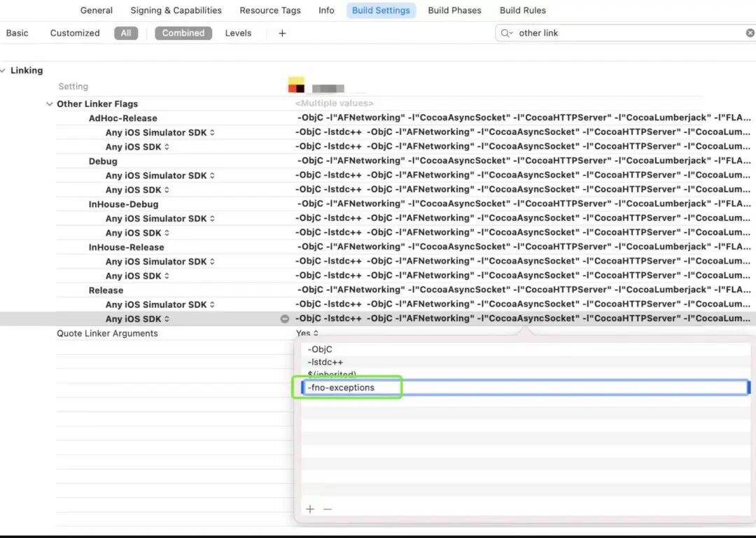756x538 pixels.
Task: Clear the search field with the X
Action: click(x=750, y=33)
